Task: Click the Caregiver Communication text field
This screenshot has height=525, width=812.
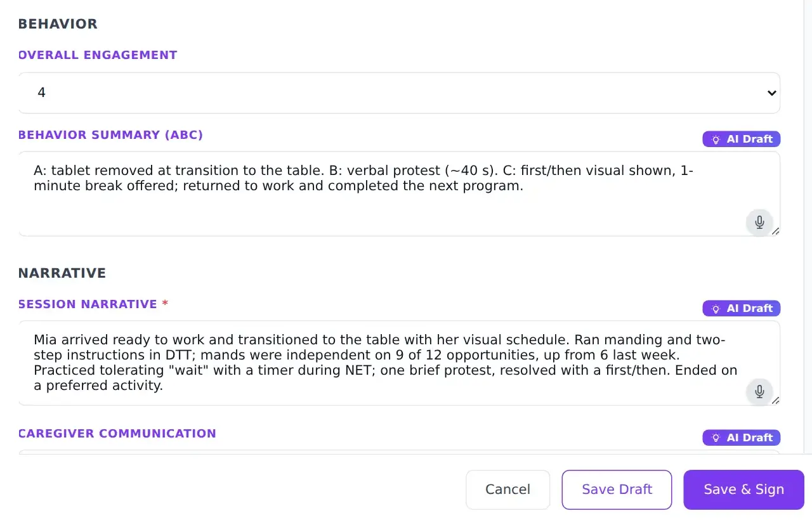Action: pos(399,452)
